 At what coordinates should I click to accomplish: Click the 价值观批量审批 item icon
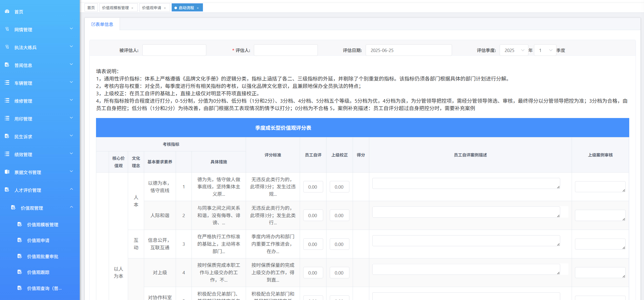coord(20,256)
